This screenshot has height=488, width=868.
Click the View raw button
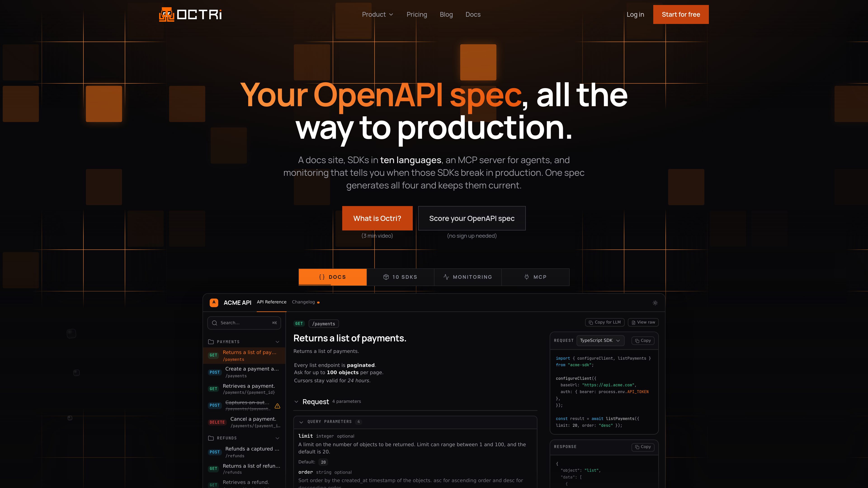tap(643, 322)
